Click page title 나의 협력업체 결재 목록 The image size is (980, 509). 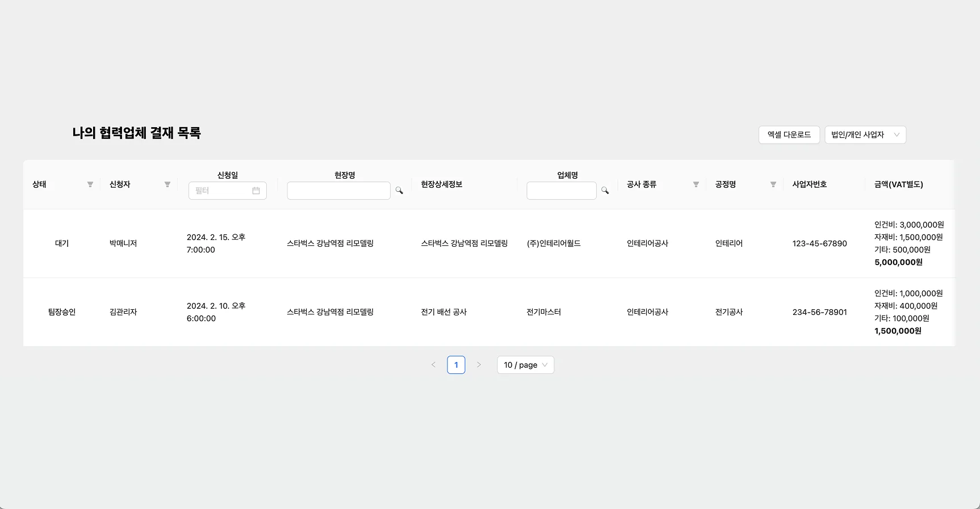[137, 133]
